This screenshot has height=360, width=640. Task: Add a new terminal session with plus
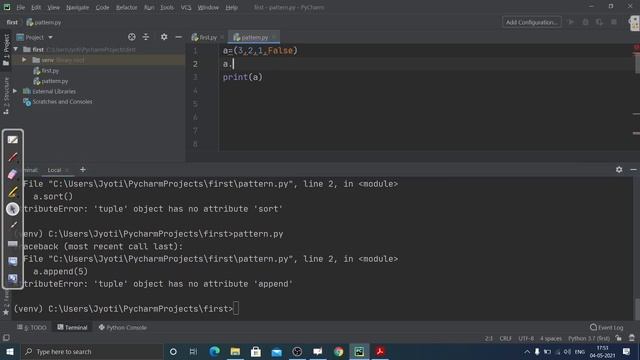[83, 169]
